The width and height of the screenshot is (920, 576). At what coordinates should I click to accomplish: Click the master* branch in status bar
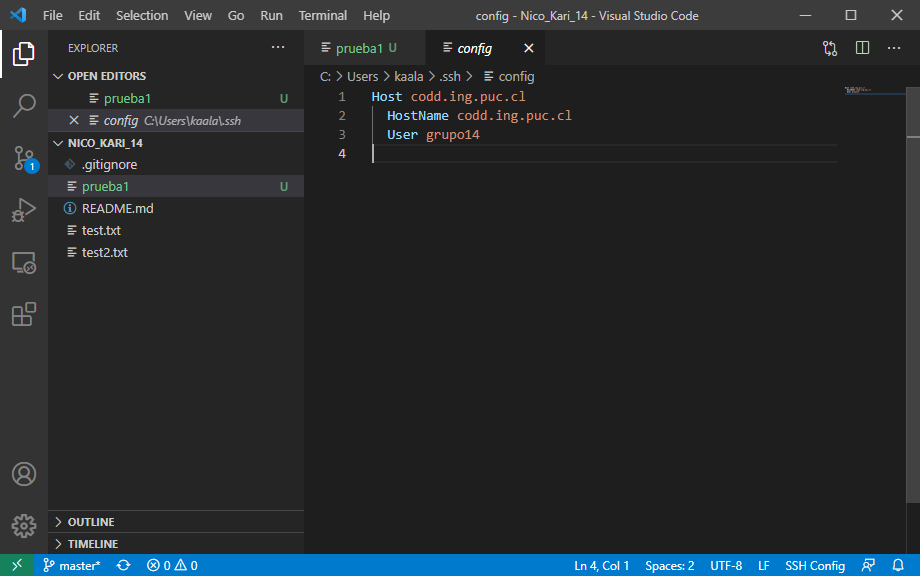click(72, 565)
